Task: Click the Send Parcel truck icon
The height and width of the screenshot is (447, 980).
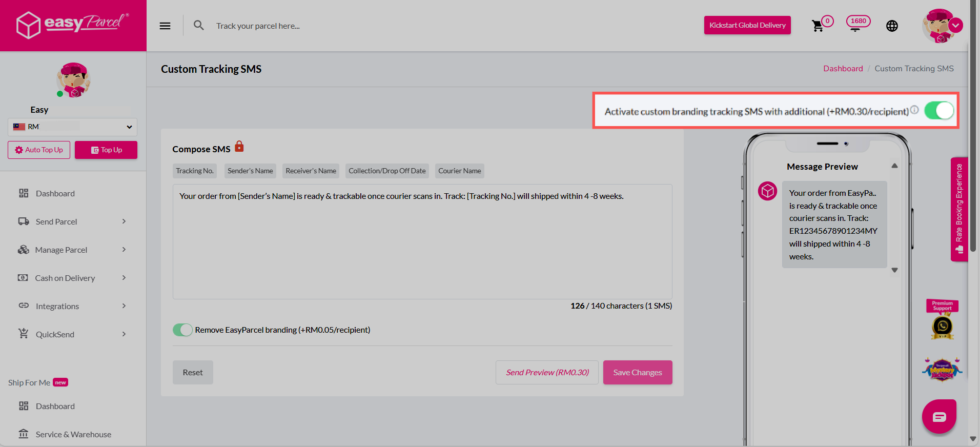Action: coord(24,221)
